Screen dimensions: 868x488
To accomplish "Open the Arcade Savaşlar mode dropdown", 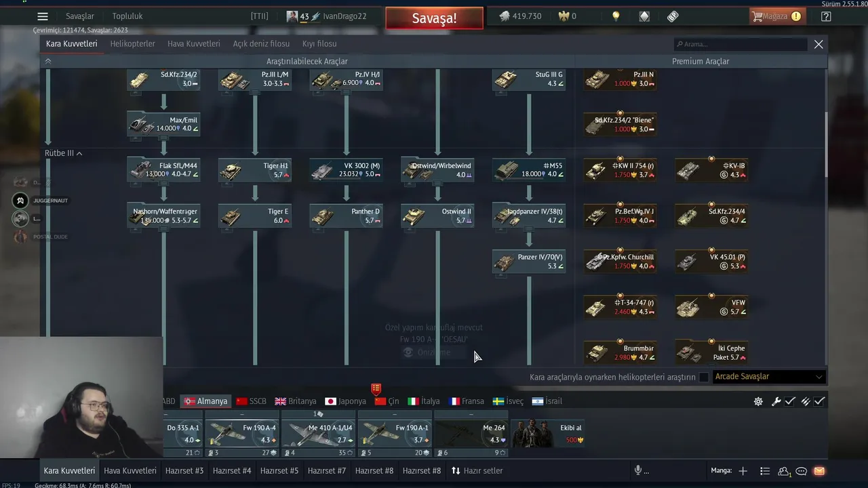I will tap(769, 377).
